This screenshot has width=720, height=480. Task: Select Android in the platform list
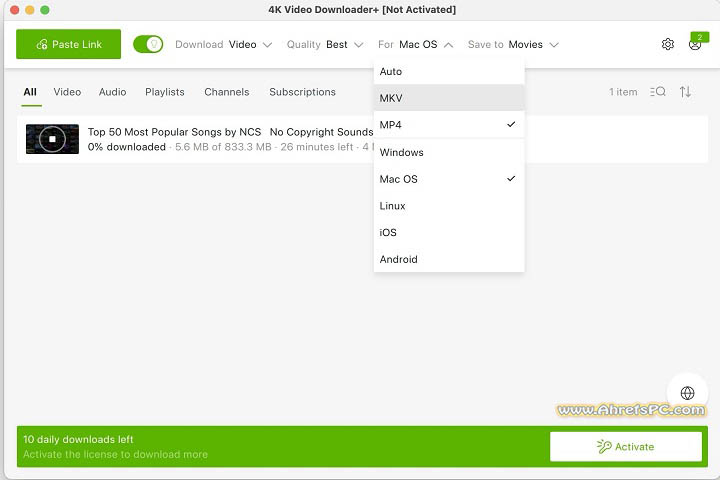coord(449,259)
